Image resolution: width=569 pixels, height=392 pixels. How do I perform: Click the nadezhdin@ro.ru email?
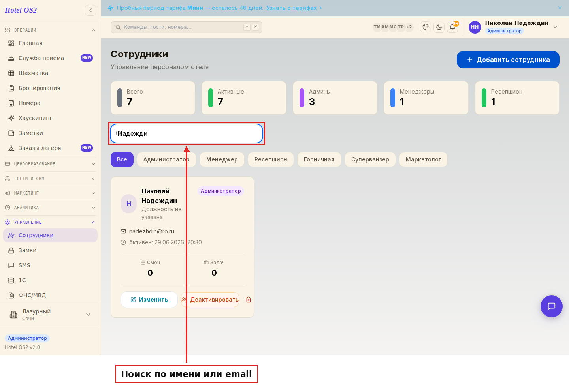(x=152, y=231)
